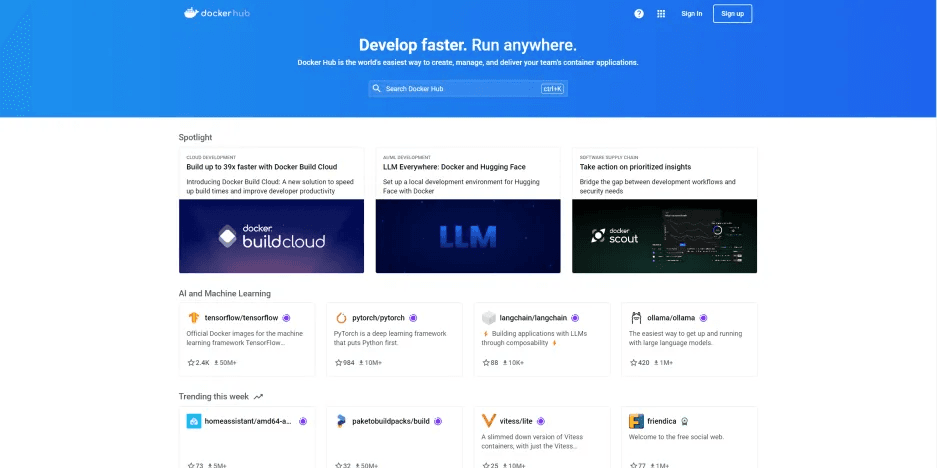Screen dimensions: 937x468
Task: Open LLM Everywhere spotlight title
Action: tap(454, 167)
